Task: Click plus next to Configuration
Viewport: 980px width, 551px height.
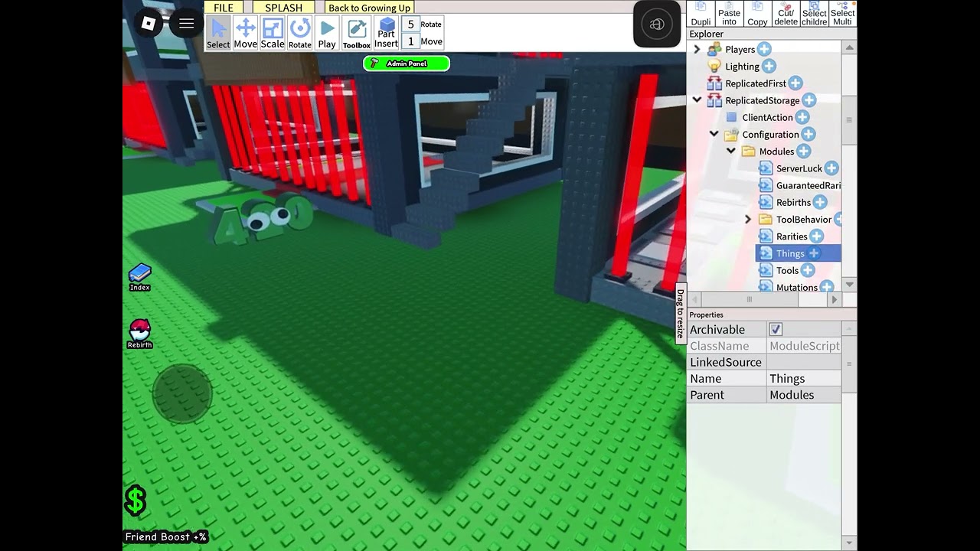Action: tap(808, 134)
